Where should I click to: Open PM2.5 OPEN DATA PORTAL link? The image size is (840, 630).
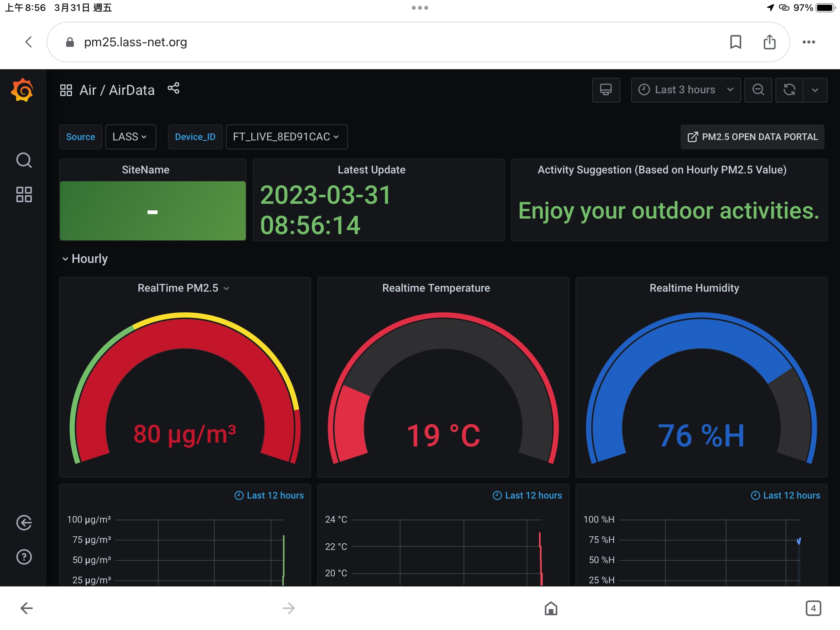752,137
